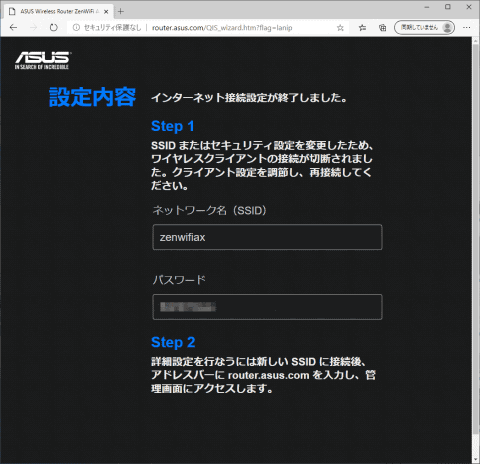Open the favorites list icon
480x464 pixels.
pyautogui.click(x=362, y=28)
